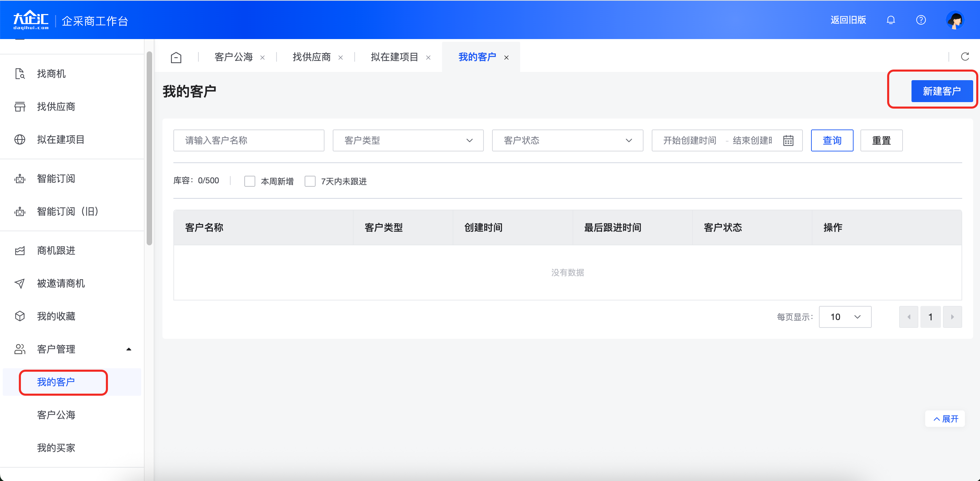Click the 大企汇 logo
The width and height of the screenshot is (980, 481).
click(31, 20)
